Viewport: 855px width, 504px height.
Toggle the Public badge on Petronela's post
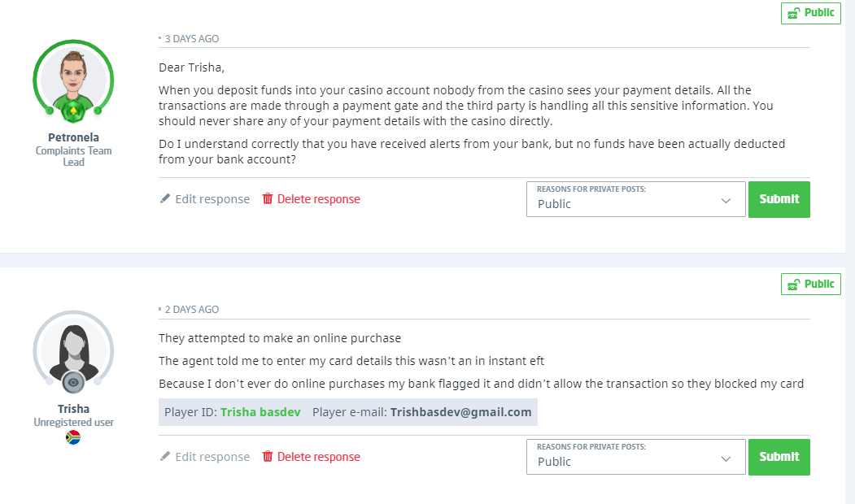(810, 13)
